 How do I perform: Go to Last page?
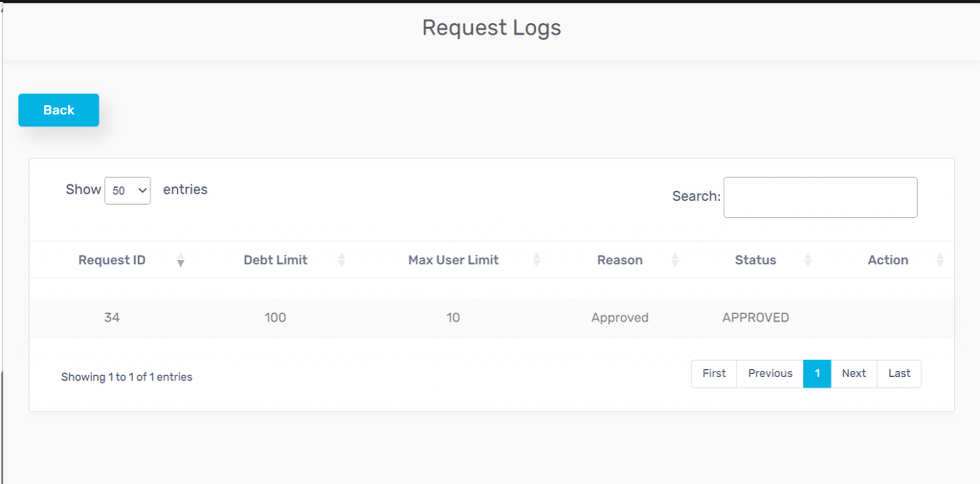[899, 373]
